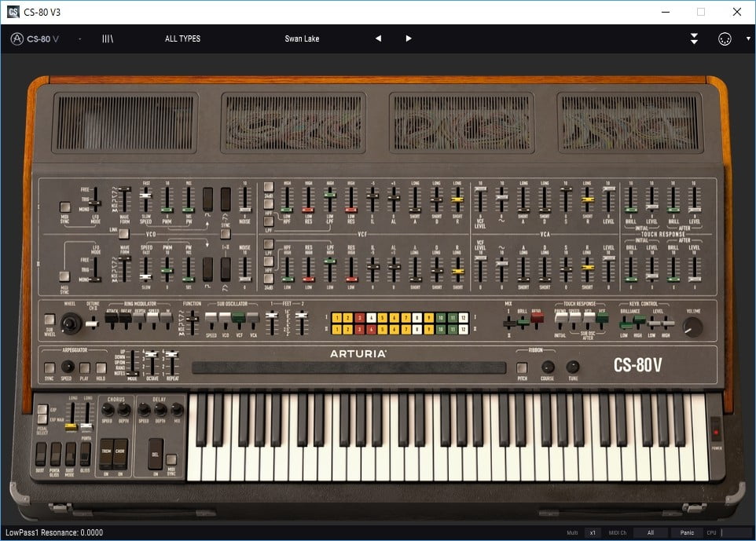The width and height of the screenshot is (756, 541).
Task: Select red preset button 4 in row II
Action: pyautogui.click(x=371, y=330)
